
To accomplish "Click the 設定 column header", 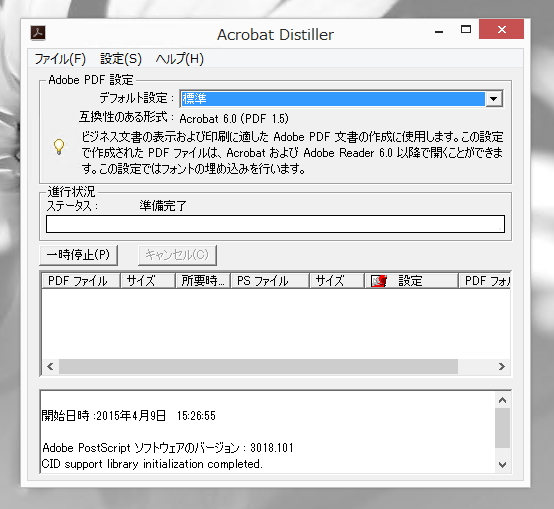I will coord(412,281).
